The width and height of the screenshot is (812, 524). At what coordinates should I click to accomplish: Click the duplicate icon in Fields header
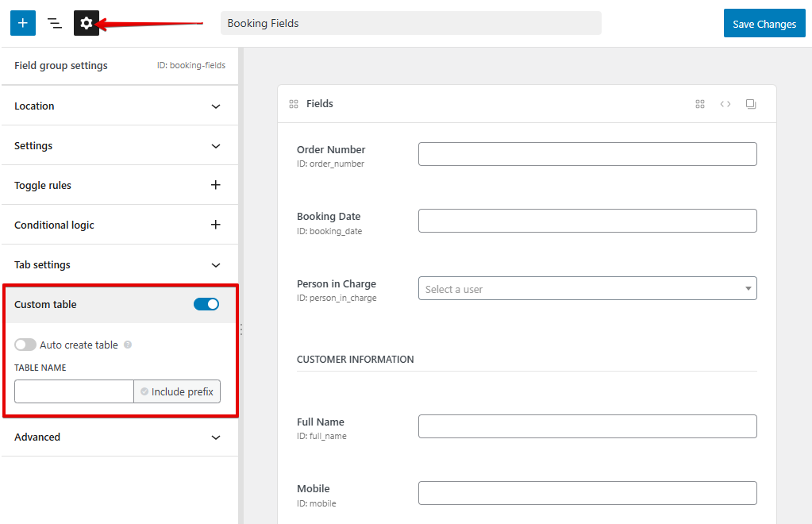(750, 104)
